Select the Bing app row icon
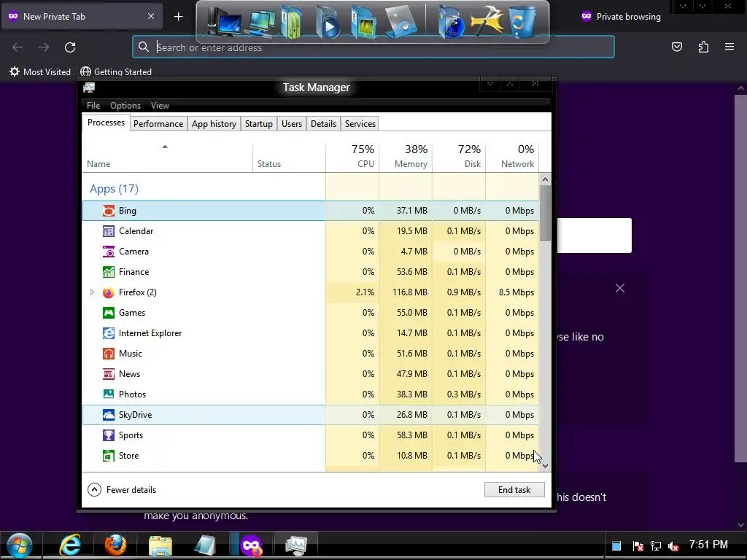The width and height of the screenshot is (747, 560). click(109, 211)
